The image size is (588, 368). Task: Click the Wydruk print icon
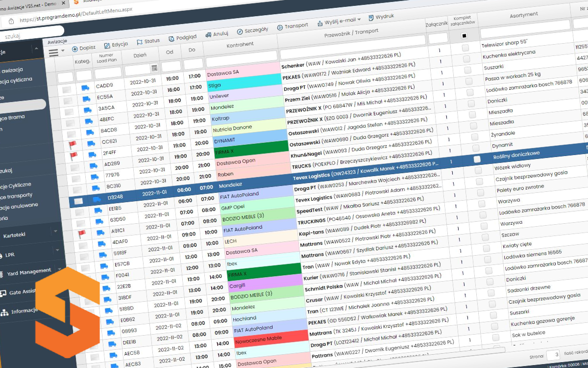pyautogui.click(x=370, y=18)
